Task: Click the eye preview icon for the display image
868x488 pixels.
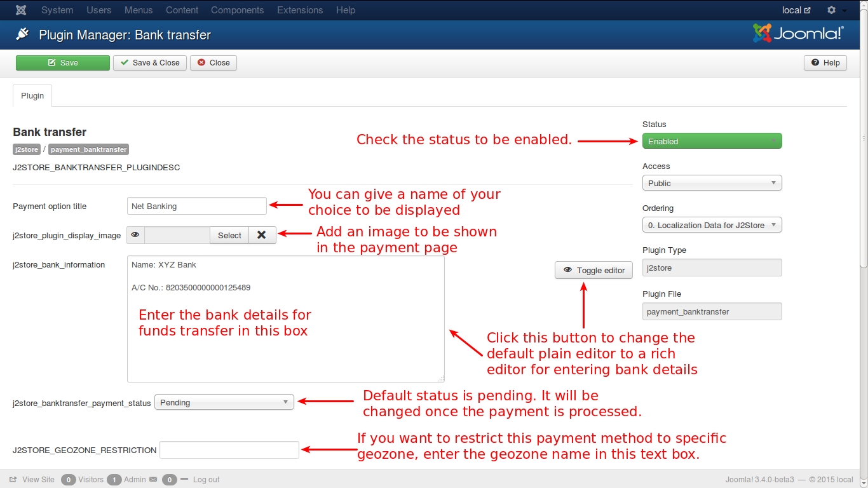Action: point(135,235)
